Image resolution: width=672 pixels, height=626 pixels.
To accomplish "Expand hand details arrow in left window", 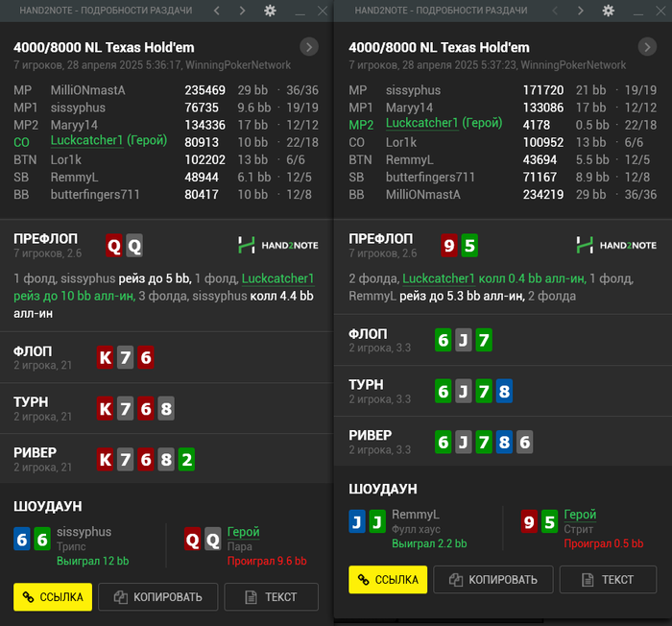I will pos(309,47).
